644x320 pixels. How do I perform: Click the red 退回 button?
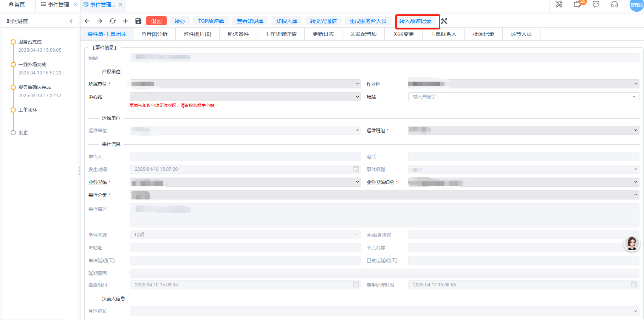[x=156, y=21]
